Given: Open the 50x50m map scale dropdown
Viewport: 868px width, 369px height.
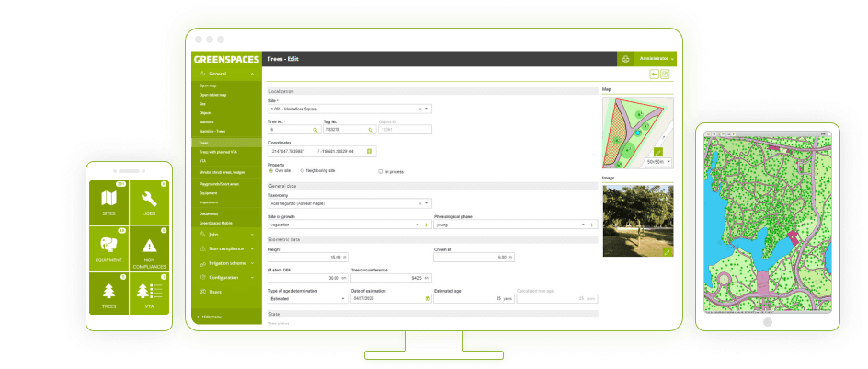Looking at the screenshot, I should click(x=658, y=162).
